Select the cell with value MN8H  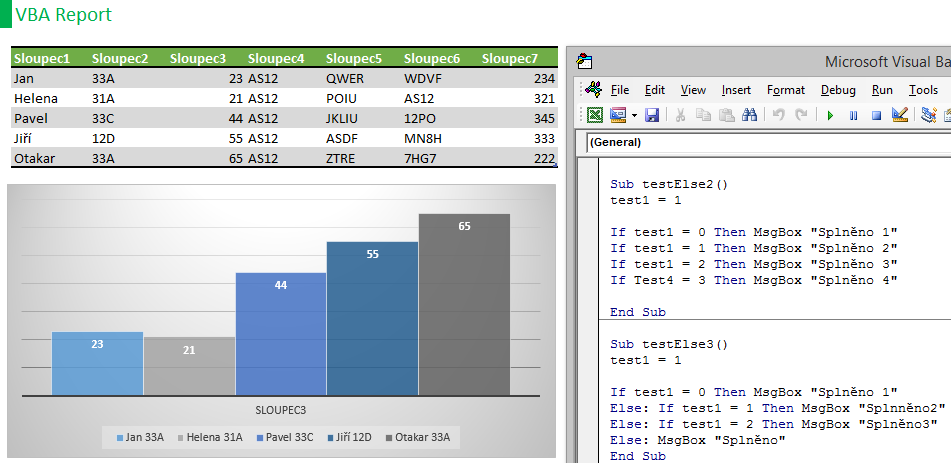440,138
